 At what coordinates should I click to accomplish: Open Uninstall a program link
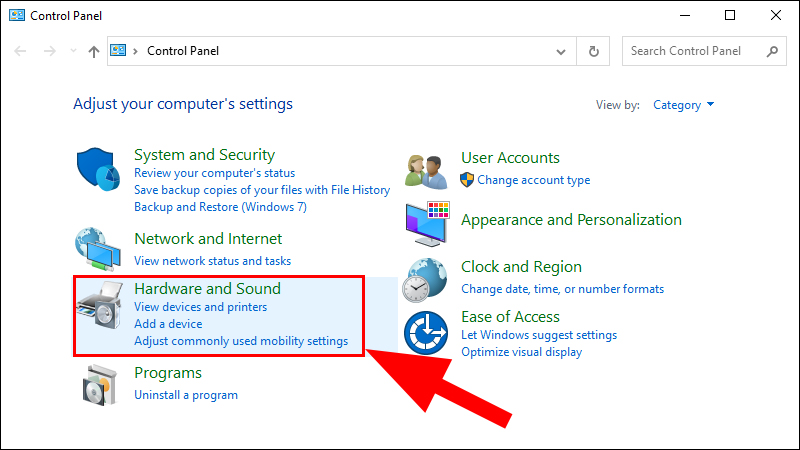(x=186, y=395)
